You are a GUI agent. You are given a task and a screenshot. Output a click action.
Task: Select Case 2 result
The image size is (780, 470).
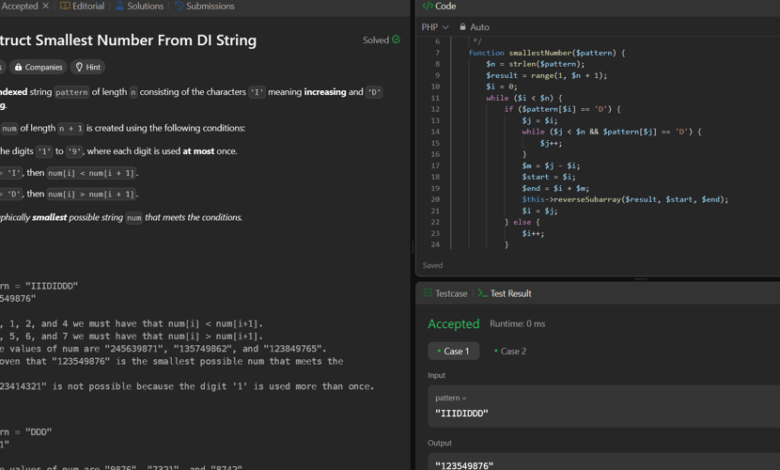click(x=510, y=351)
